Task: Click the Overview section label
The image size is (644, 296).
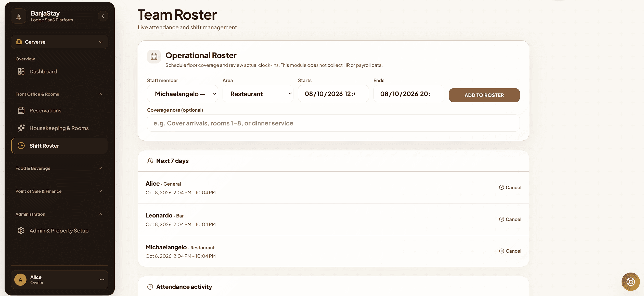Action: point(25,59)
